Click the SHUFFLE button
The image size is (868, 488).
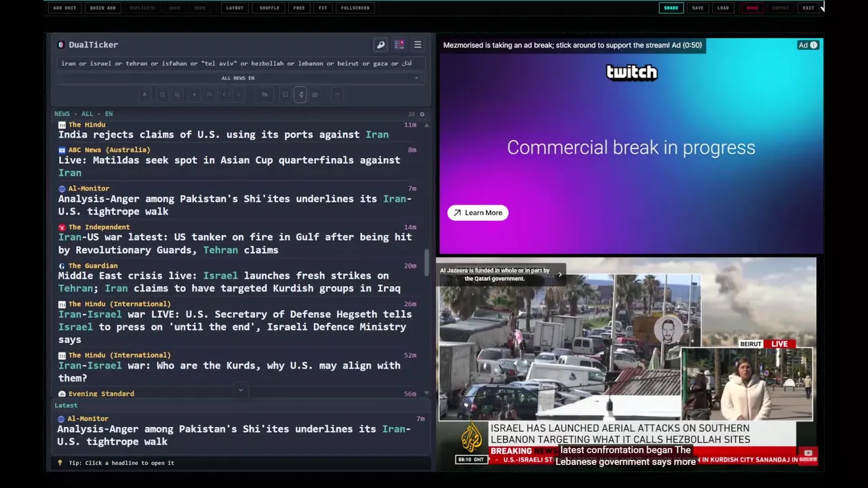[x=269, y=8]
